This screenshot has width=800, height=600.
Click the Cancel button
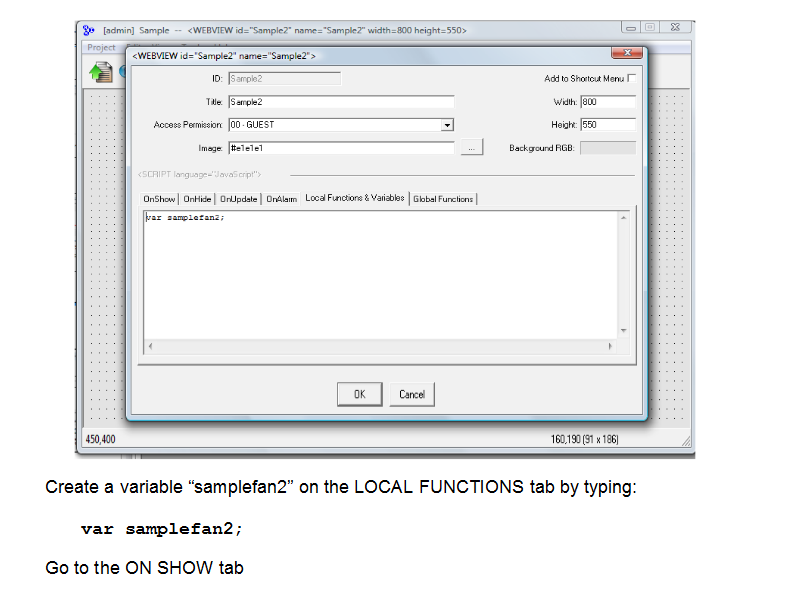pos(412,394)
